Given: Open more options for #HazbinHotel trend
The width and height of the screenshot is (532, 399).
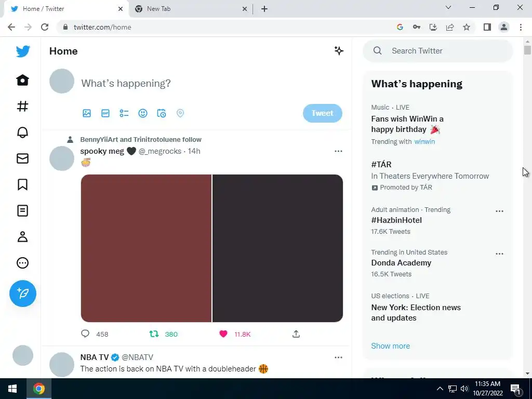Looking at the screenshot, I should click(x=499, y=211).
